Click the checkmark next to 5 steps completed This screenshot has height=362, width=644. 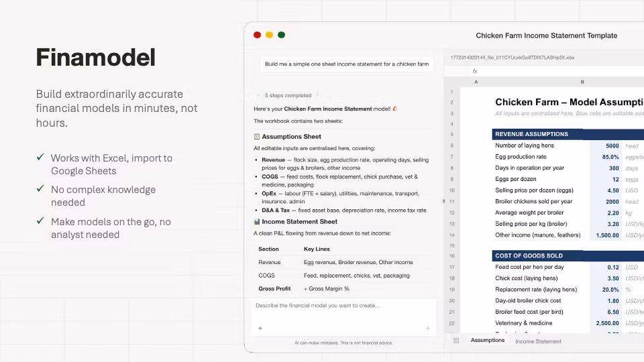pyautogui.click(x=258, y=95)
